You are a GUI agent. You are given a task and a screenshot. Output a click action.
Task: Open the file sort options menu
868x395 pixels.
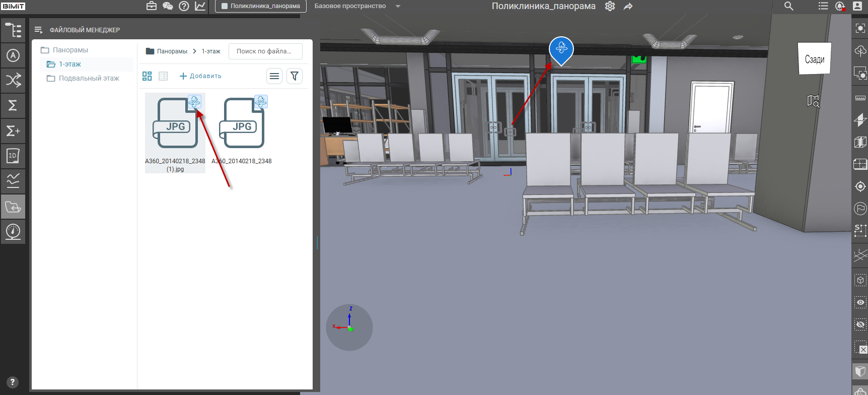(x=274, y=76)
